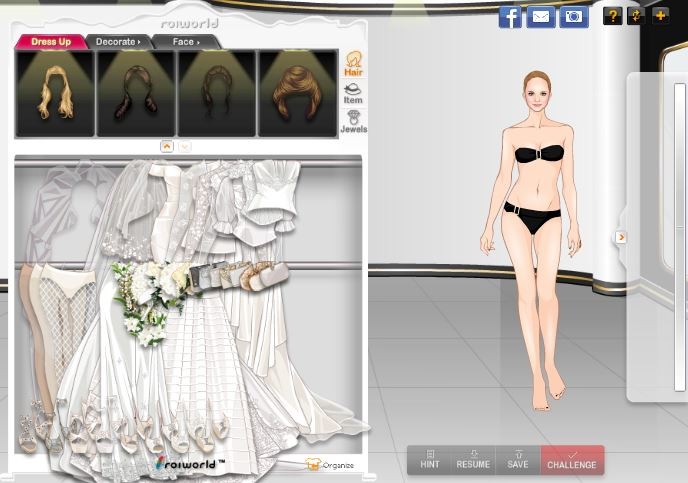The width and height of the screenshot is (688, 483).
Task: Switch to the Dress Up tab
Action: coord(50,42)
